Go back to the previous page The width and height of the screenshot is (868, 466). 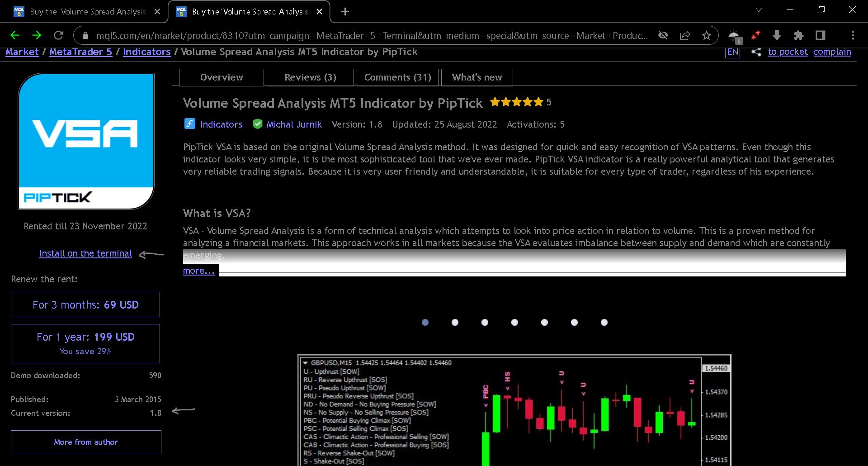tap(15, 35)
